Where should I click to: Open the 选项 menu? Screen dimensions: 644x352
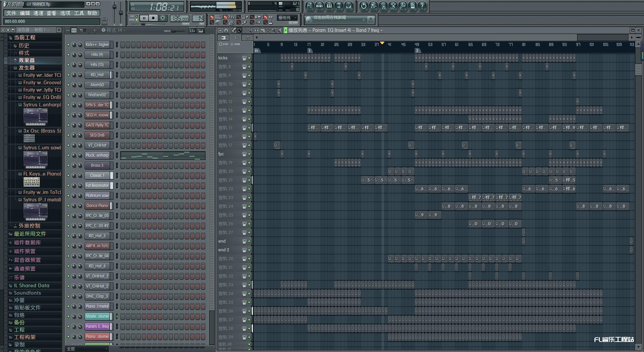[65, 13]
